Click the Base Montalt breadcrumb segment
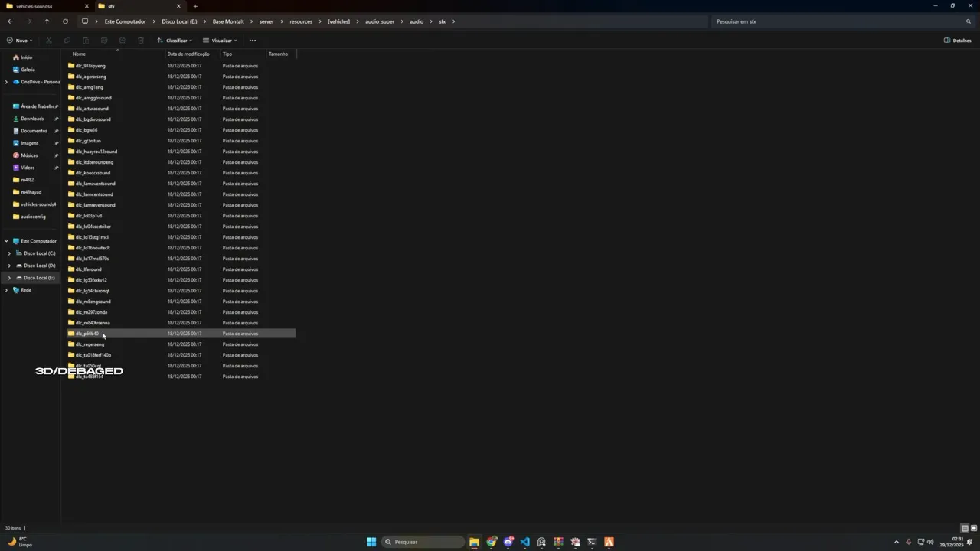The height and width of the screenshot is (551, 980). (x=228, y=21)
